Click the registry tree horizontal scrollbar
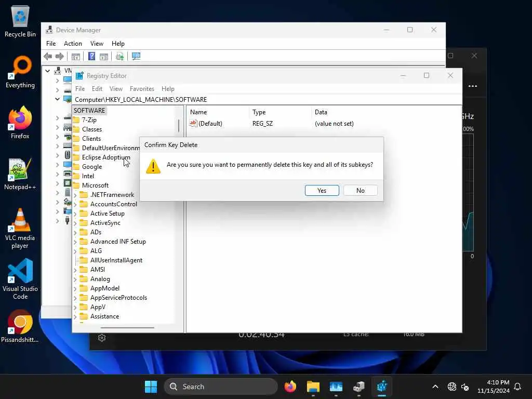 pos(127,328)
